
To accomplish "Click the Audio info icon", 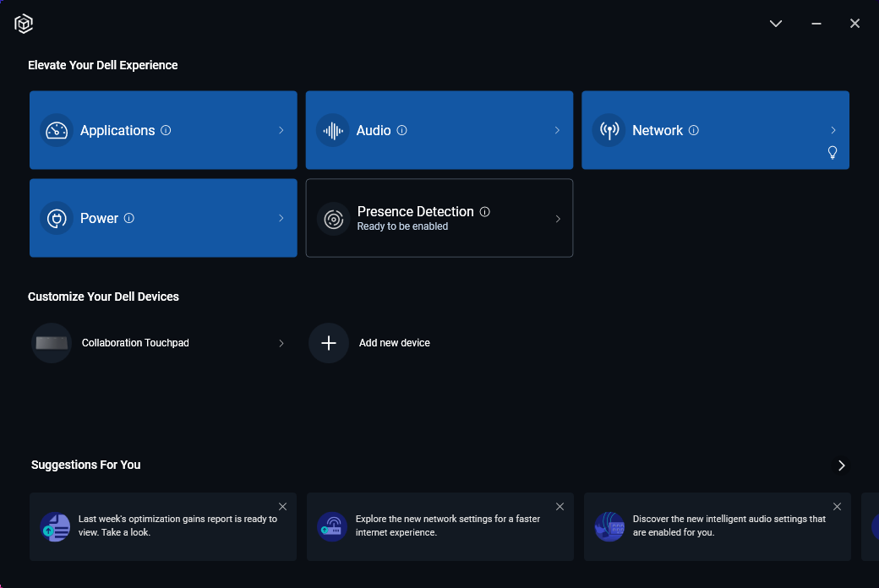I will (401, 130).
